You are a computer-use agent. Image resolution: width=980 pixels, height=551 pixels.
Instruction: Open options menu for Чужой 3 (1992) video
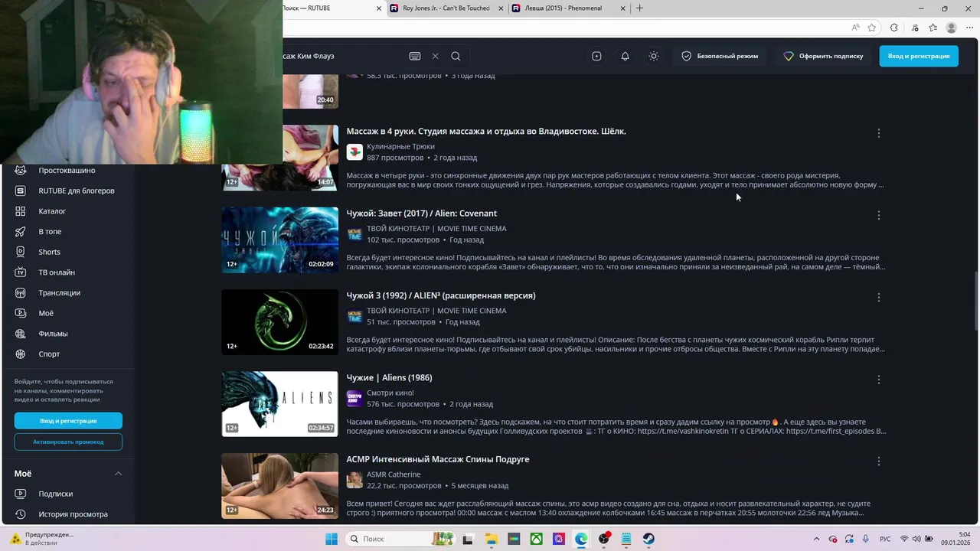[878, 297]
